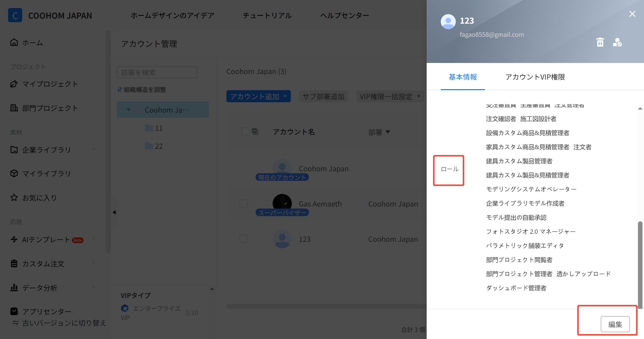
Task: Open the アカウント追加 dropdown
Action: coord(259,96)
